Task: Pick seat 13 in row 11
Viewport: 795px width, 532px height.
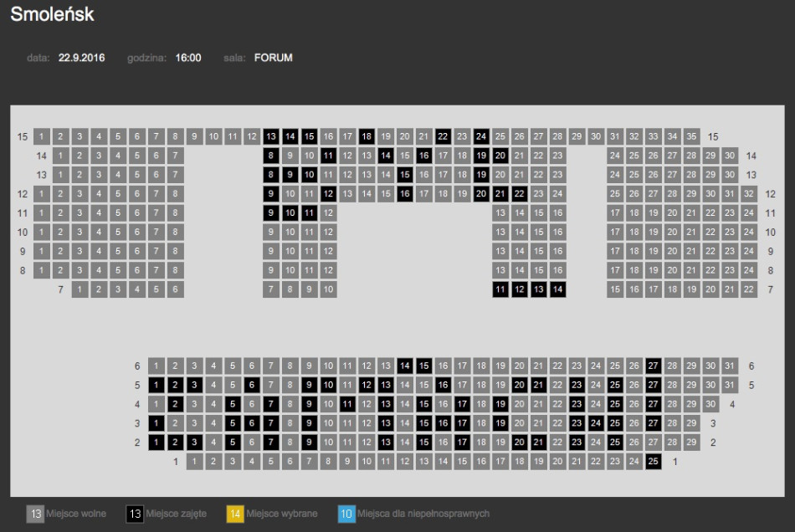Action: (x=500, y=212)
